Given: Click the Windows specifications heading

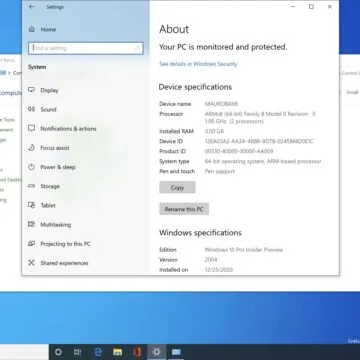Looking at the screenshot, I should point(200,233).
